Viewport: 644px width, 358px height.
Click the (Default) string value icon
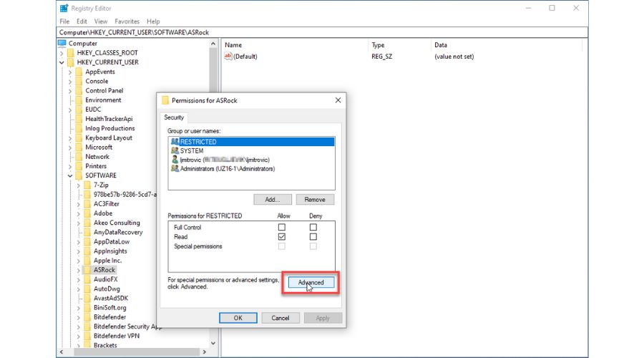[x=228, y=57]
